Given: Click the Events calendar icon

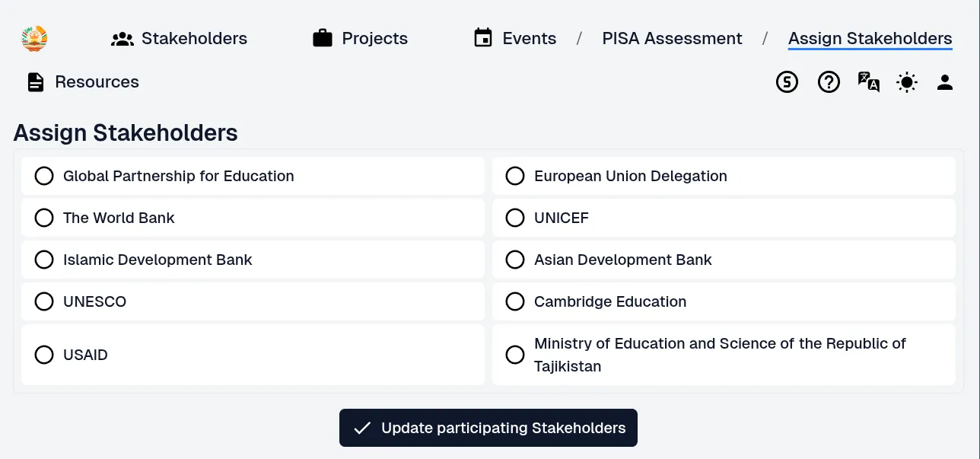Looking at the screenshot, I should (483, 38).
